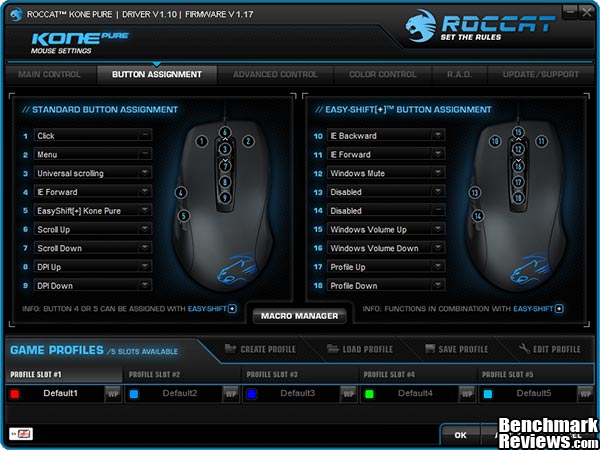600x450 pixels.
Task: Open the Universal scrolling dropdown for button 3
Action: [x=93, y=173]
